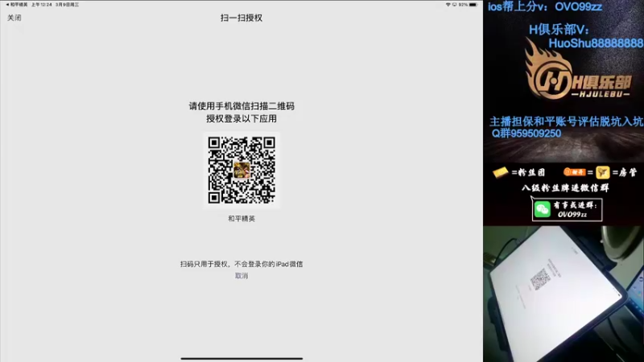Viewport: 644px width, 362px height.
Task: Click the Q群959509250 text
Action: click(526, 134)
